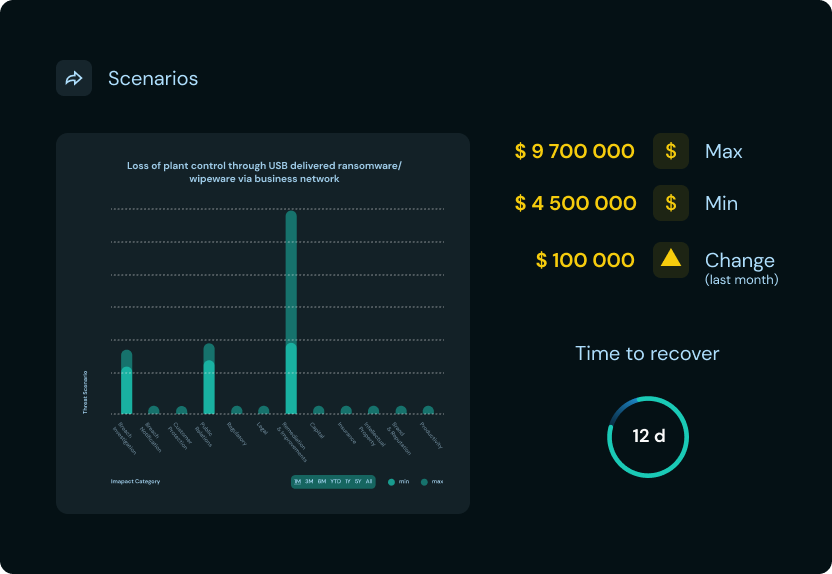Click the tall Remediation & Improvements bar
Screen dimensions: 832x574
click(291, 310)
